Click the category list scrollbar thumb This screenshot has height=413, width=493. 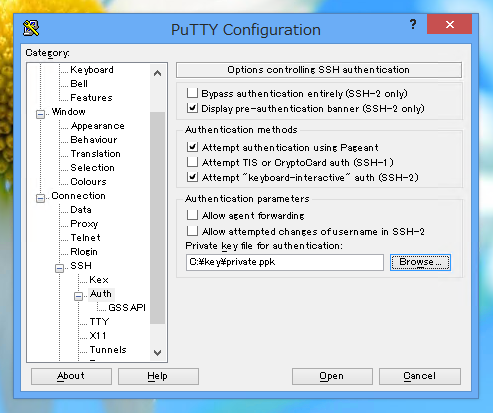pyautogui.click(x=158, y=218)
